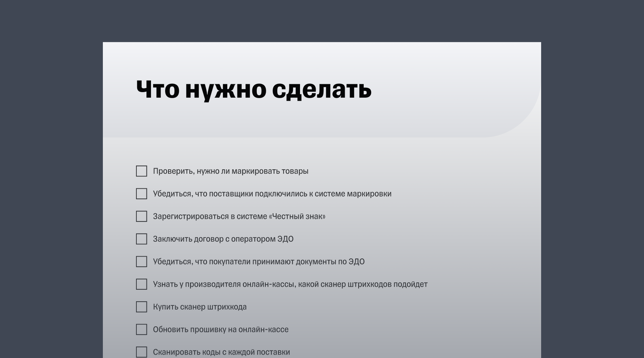Select the text 'Проверить, нужно ли маркировать товары'
Viewport: 644px width, 358px height.
[x=231, y=171]
